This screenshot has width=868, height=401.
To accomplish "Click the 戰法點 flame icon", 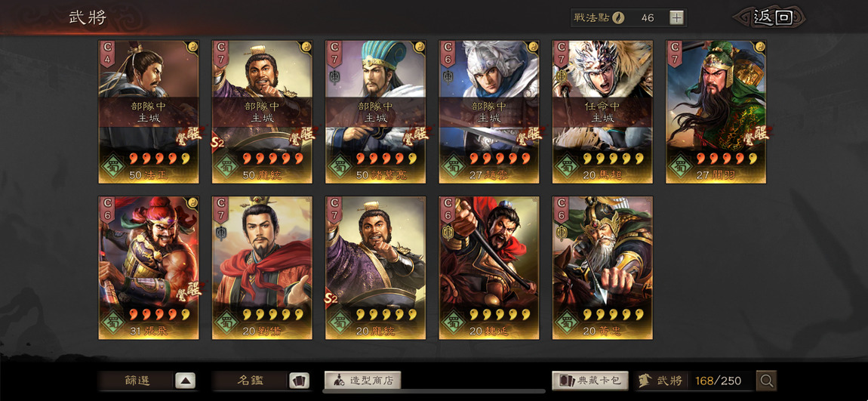I will [618, 17].
